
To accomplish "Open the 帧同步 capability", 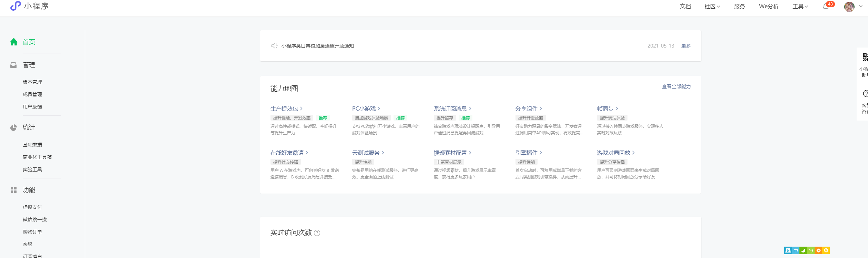I will 605,109.
